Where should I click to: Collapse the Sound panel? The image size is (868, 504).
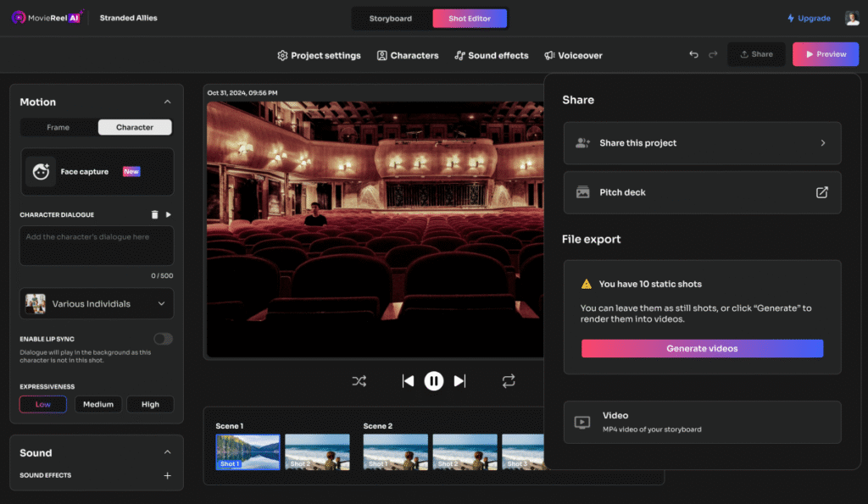click(167, 452)
